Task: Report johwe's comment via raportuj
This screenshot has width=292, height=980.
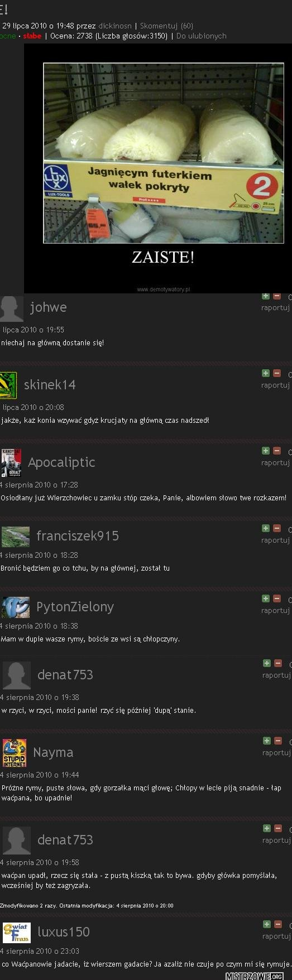Action: point(276,307)
